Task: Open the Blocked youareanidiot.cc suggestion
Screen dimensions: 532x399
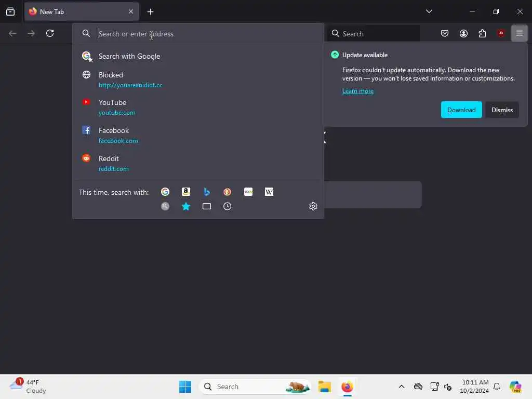Action: [x=198, y=79]
